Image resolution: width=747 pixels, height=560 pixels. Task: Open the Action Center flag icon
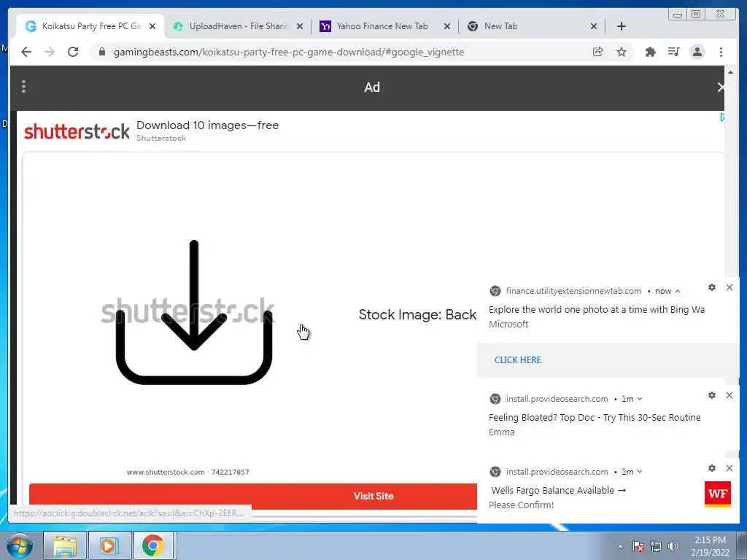(638, 546)
